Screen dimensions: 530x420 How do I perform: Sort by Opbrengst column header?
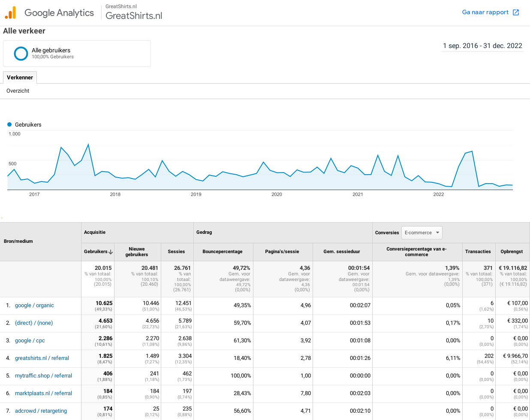pyautogui.click(x=512, y=251)
